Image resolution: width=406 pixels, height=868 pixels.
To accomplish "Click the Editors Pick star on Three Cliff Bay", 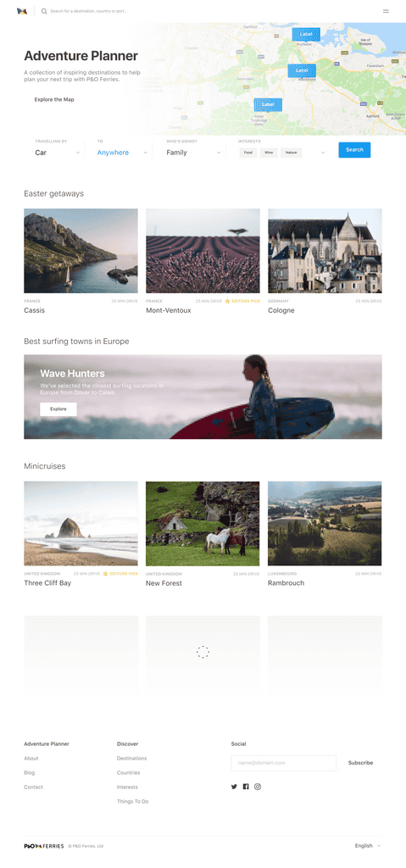I will [105, 574].
